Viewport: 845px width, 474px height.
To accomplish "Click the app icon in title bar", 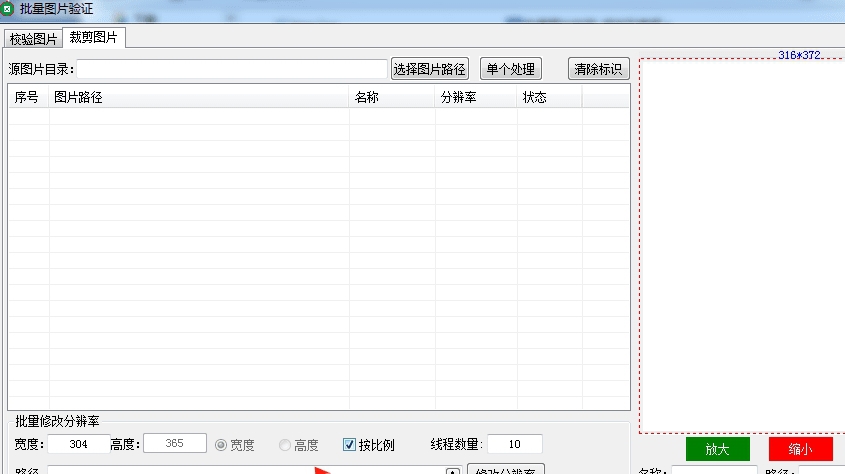I will pyautogui.click(x=7, y=9).
